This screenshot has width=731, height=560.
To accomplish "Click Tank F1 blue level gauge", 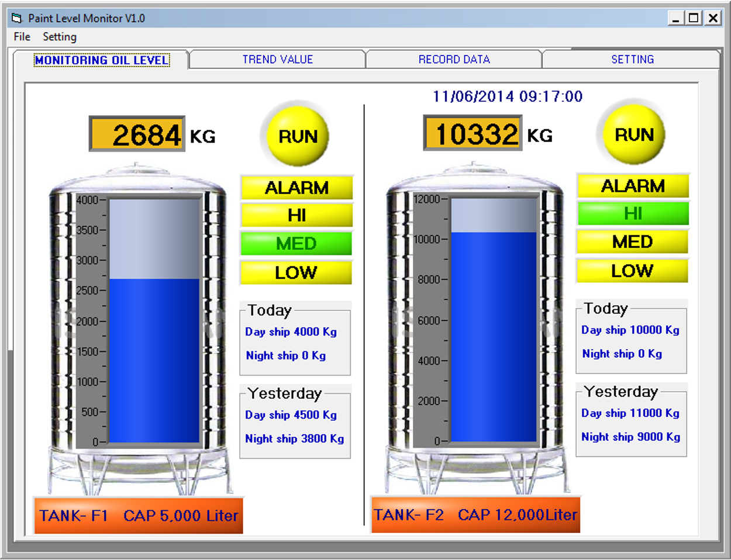I will pos(154,359).
